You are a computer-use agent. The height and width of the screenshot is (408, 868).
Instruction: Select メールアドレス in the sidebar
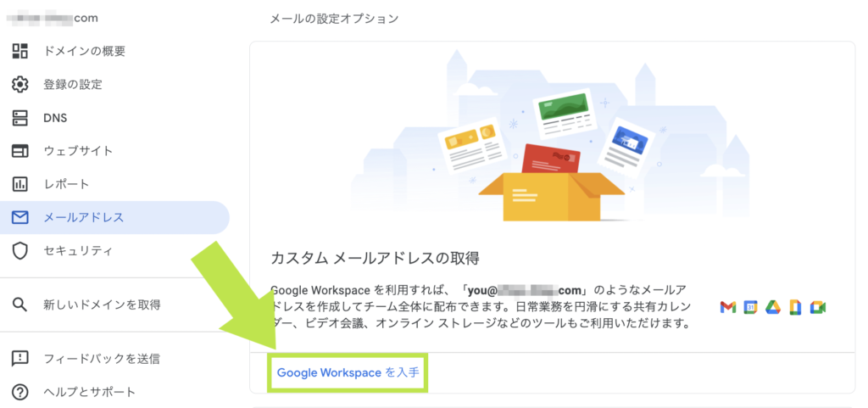coord(114,217)
